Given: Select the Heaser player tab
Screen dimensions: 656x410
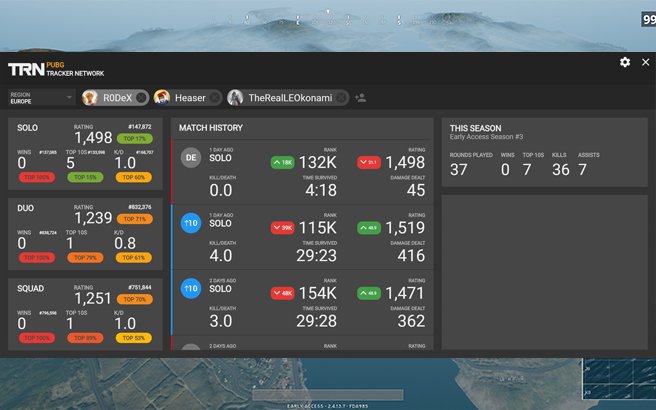Looking at the screenshot, I should pyautogui.click(x=187, y=98).
